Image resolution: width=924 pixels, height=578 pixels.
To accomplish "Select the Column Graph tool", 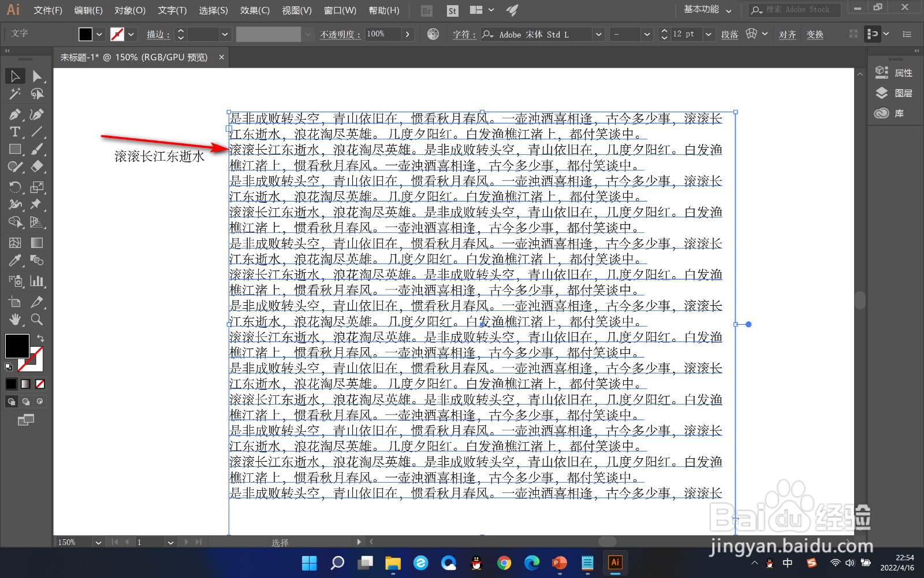I will [37, 281].
